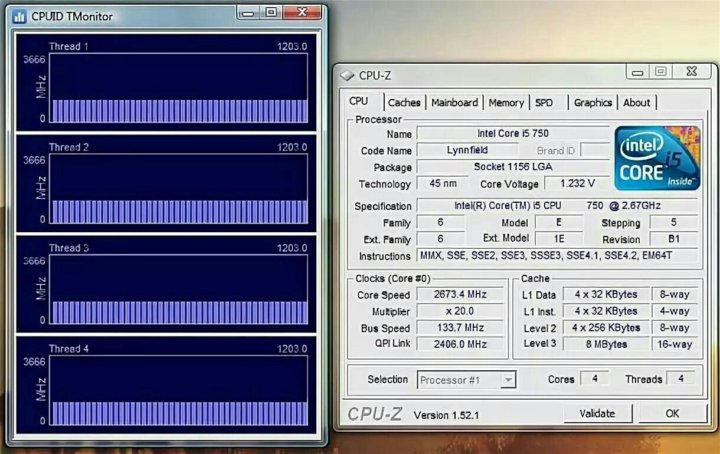Select the Memory tab
This screenshot has height=454, width=720.
(x=506, y=102)
